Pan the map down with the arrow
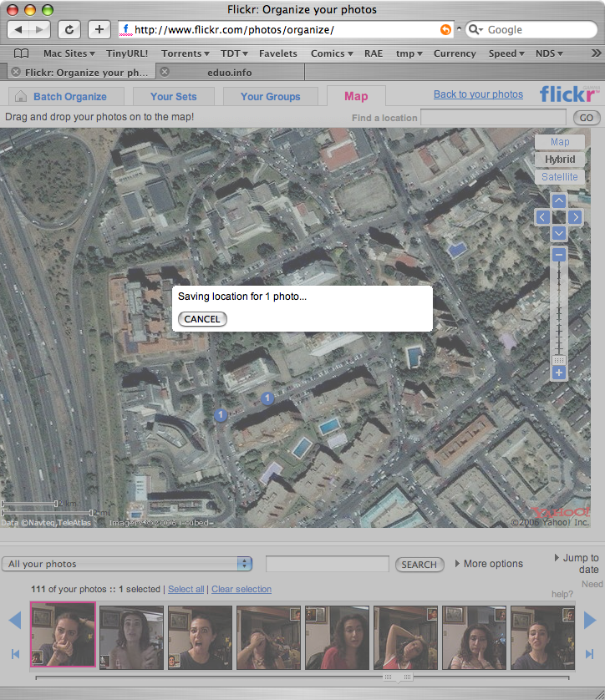The width and height of the screenshot is (605, 700). click(558, 233)
